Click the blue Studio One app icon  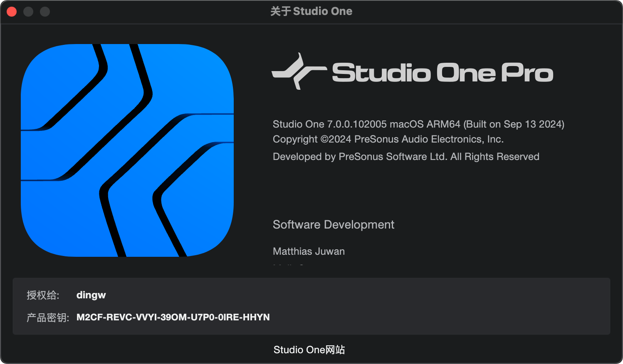127,150
